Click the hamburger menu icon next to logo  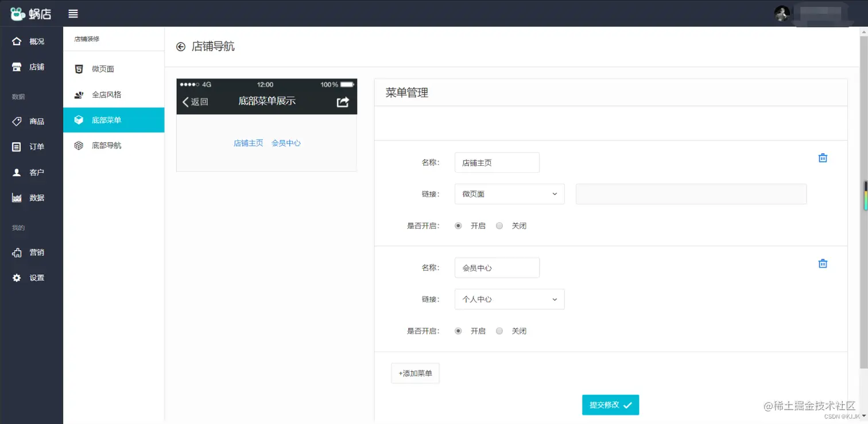[x=73, y=13]
